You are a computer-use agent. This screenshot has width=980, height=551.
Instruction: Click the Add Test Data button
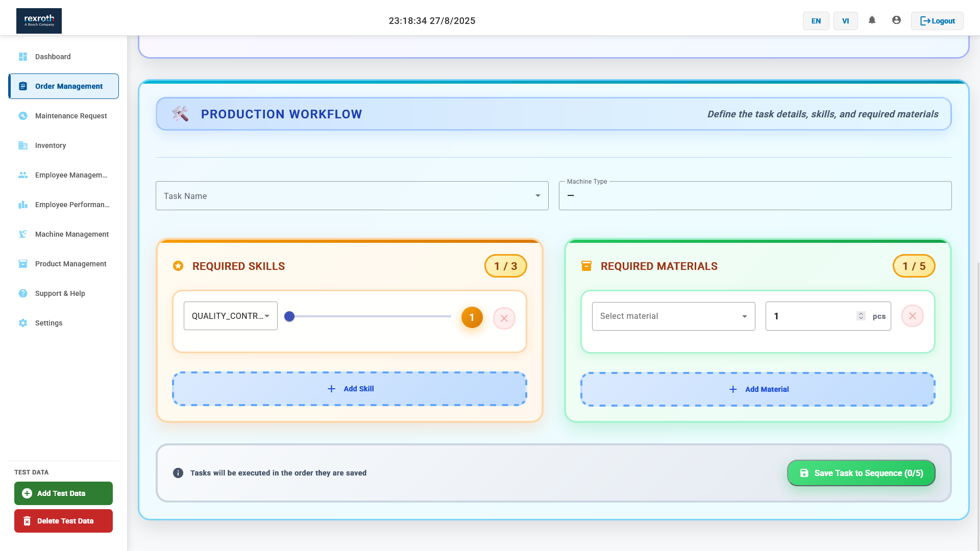(63, 493)
